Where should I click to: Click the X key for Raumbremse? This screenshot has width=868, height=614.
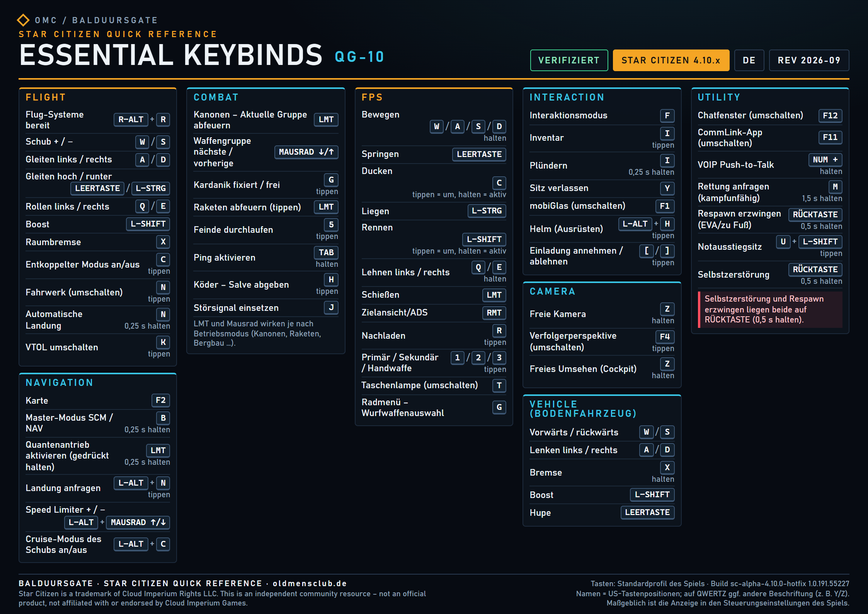click(163, 242)
